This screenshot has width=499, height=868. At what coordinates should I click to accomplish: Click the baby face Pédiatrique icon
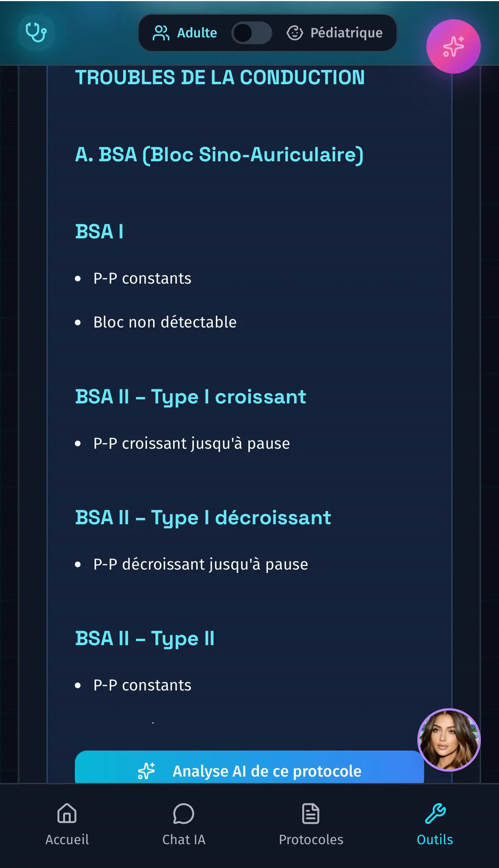point(294,33)
